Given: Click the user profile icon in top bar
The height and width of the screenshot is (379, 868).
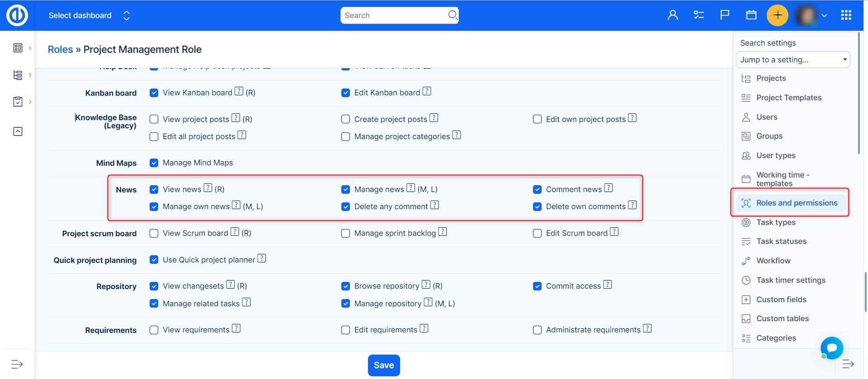Looking at the screenshot, I should [673, 15].
